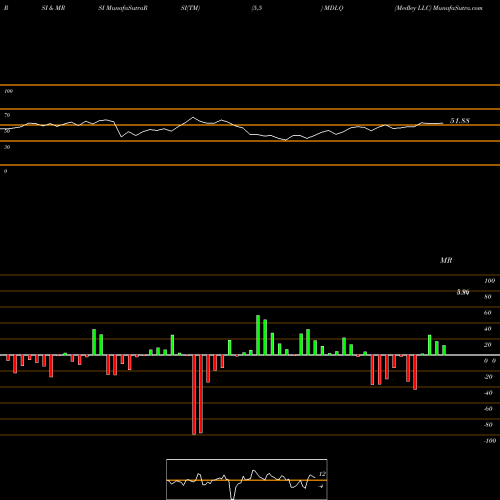
Task: Click the 51.88 RSI value label
Action: click(x=460, y=121)
